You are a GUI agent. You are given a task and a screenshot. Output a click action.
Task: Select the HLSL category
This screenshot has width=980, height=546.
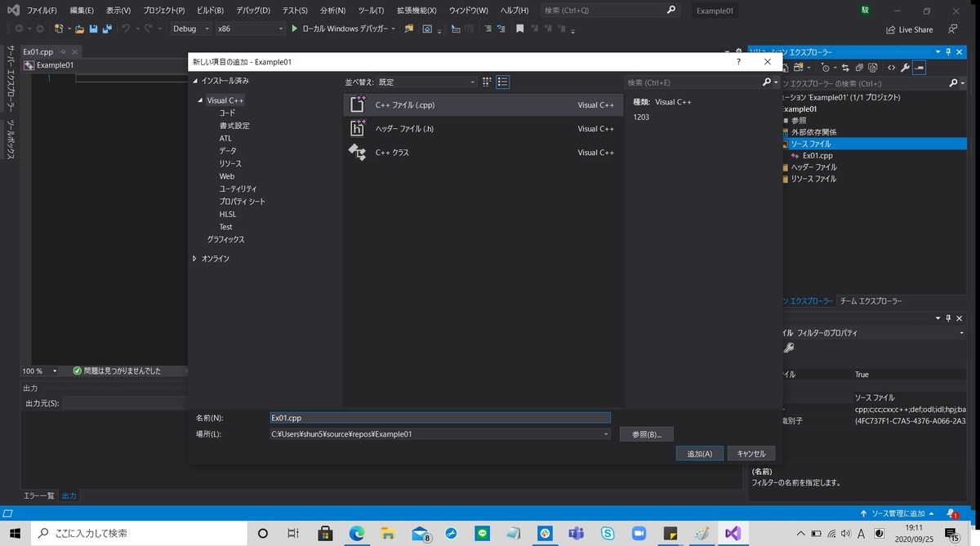tap(228, 214)
